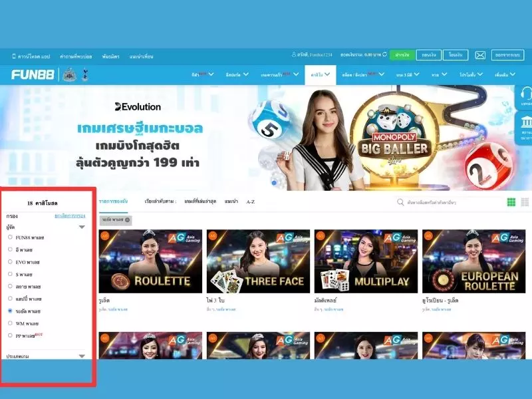The width and height of the screenshot is (532, 399).
Task: Clear all filters link in sidebar
Action: [70, 215]
